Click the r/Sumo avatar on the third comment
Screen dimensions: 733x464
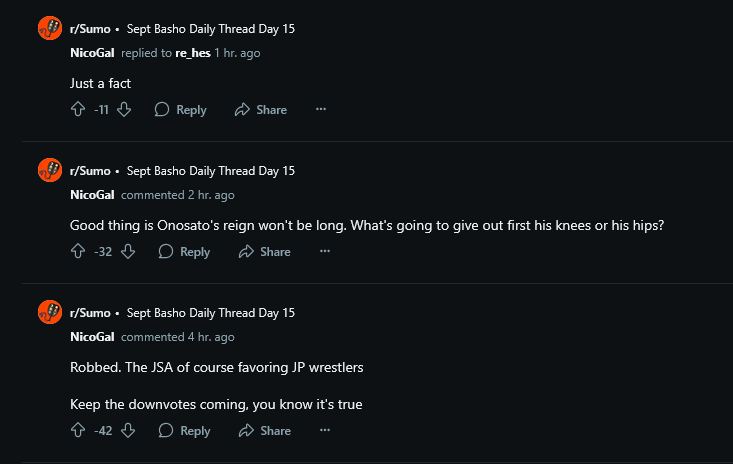tap(50, 312)
